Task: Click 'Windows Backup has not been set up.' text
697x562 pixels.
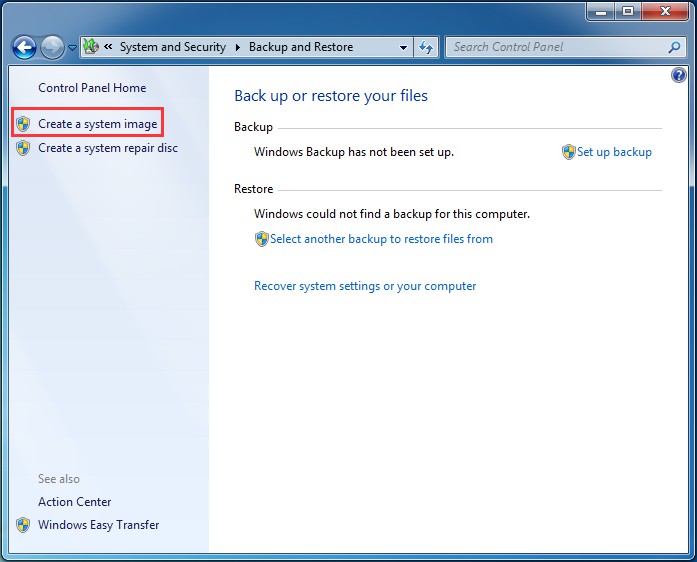Action: tap(354, 152)
